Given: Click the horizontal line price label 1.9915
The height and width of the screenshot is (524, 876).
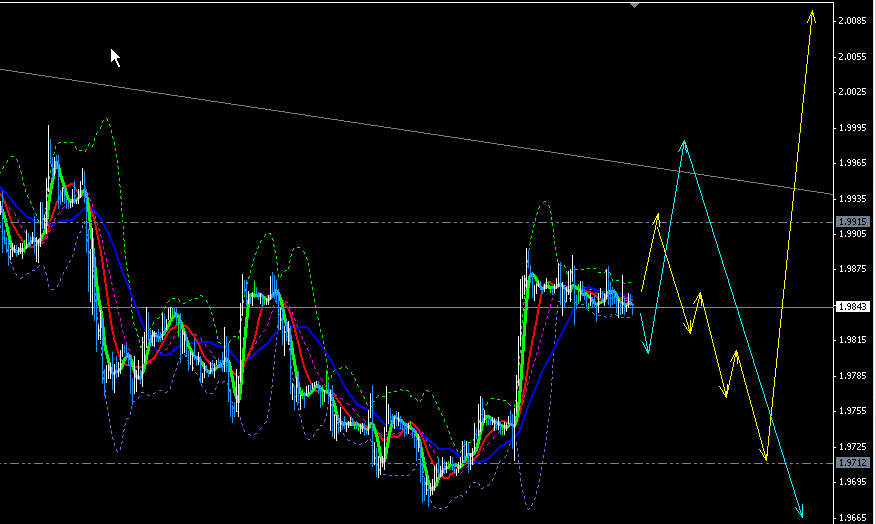Looking at the screenshot, I should click(x=854, y=222).
